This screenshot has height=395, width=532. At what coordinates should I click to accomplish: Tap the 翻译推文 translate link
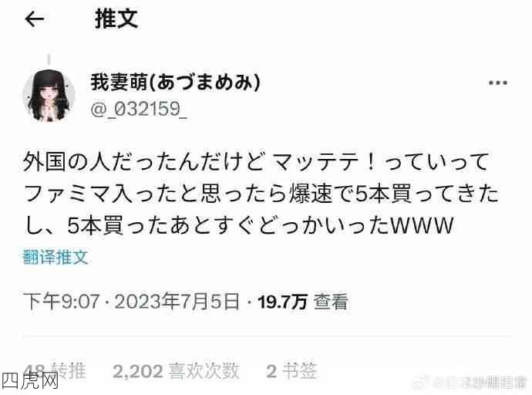56,257
